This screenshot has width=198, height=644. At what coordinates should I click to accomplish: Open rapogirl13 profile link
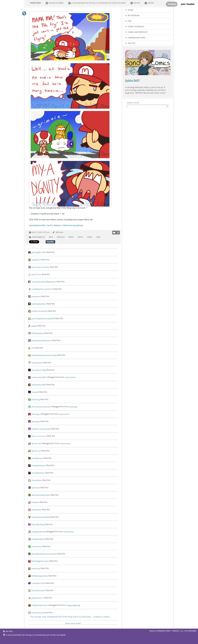(36, 260)
